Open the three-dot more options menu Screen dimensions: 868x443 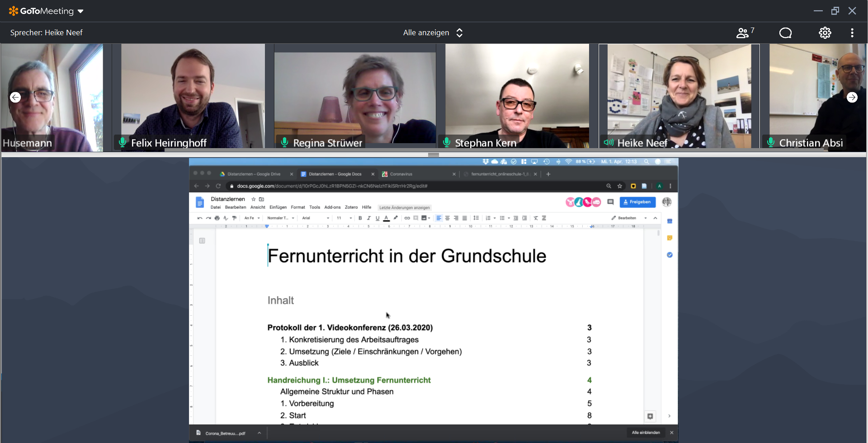click(852, 33)
